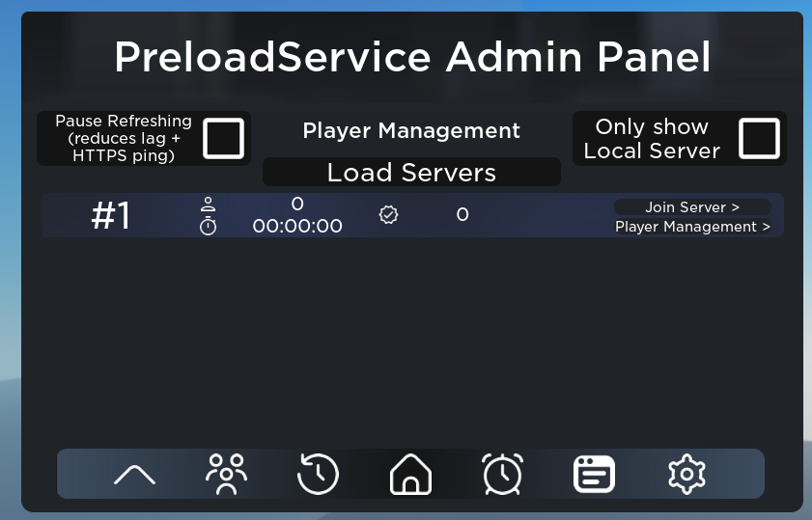
Task: Select the #1 server entry
Action: 412,215
